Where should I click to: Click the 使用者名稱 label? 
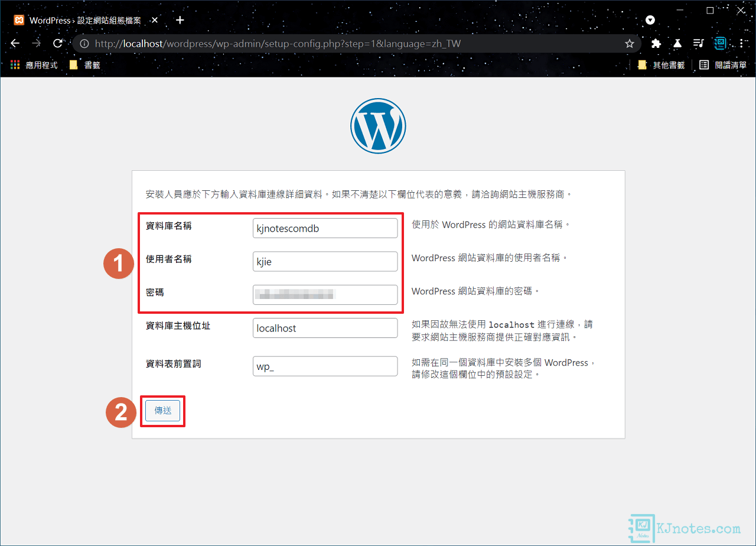tap(168, 259)
